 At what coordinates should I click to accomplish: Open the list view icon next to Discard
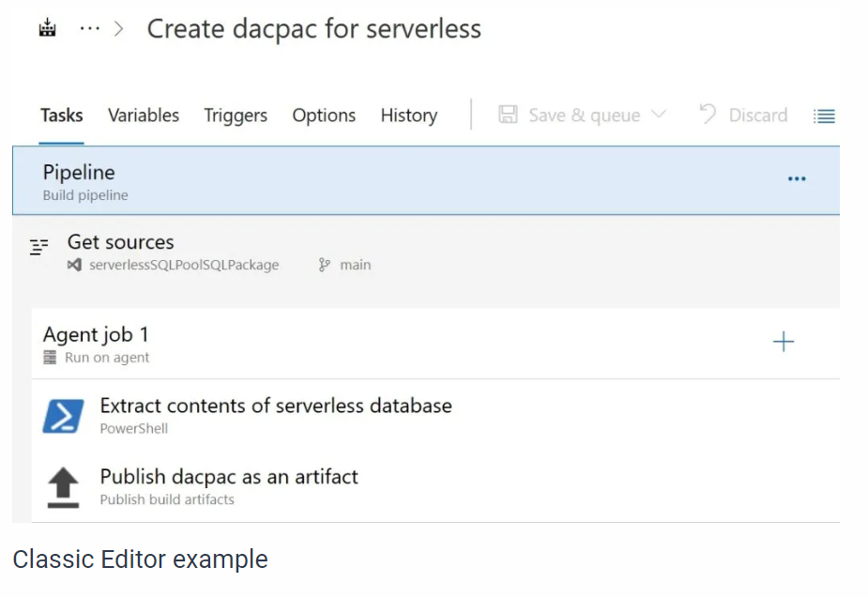(x=824, y=116)
